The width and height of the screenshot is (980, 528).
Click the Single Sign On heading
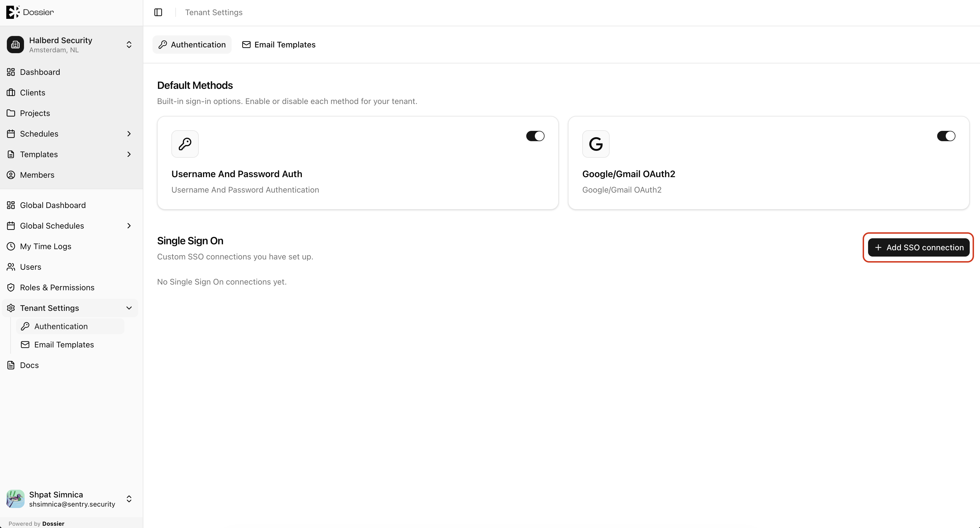[190, 241]
